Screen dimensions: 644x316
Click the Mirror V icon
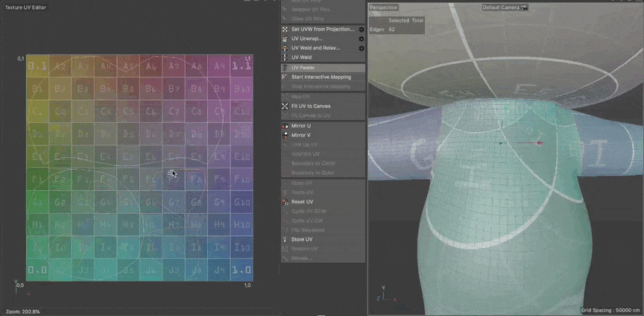click(285, 135)
